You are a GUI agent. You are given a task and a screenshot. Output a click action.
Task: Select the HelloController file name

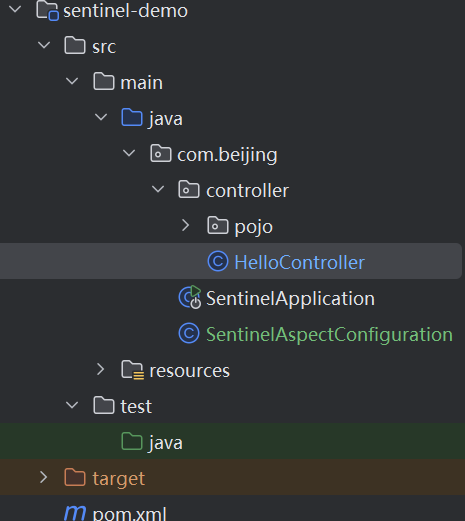click(299, 262)
